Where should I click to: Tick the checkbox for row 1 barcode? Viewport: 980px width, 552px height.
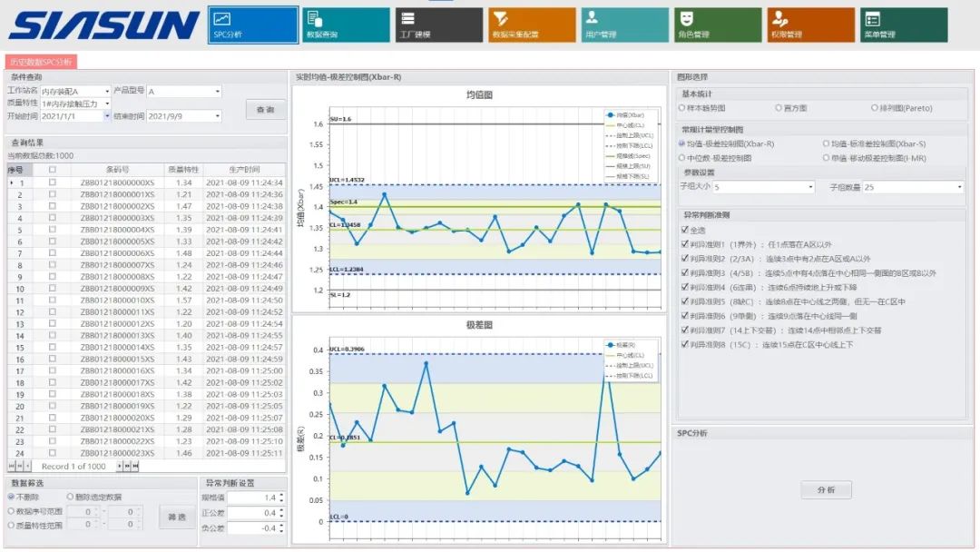pyautogui.click(x=53, y=182)
